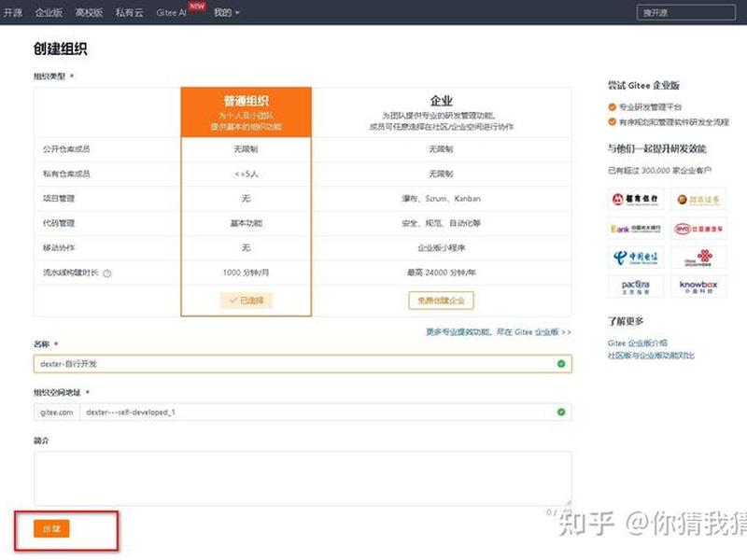This screenshot has width=747, height=560.
Task: Click the gitee.com address prefix
Action: 57,412
